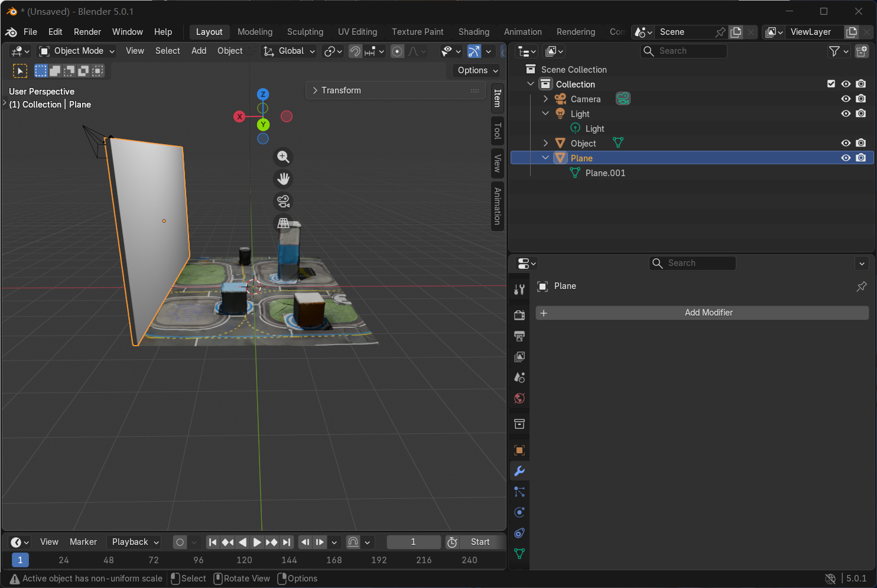Switch to orthographic grid view icon

(283, 223)
